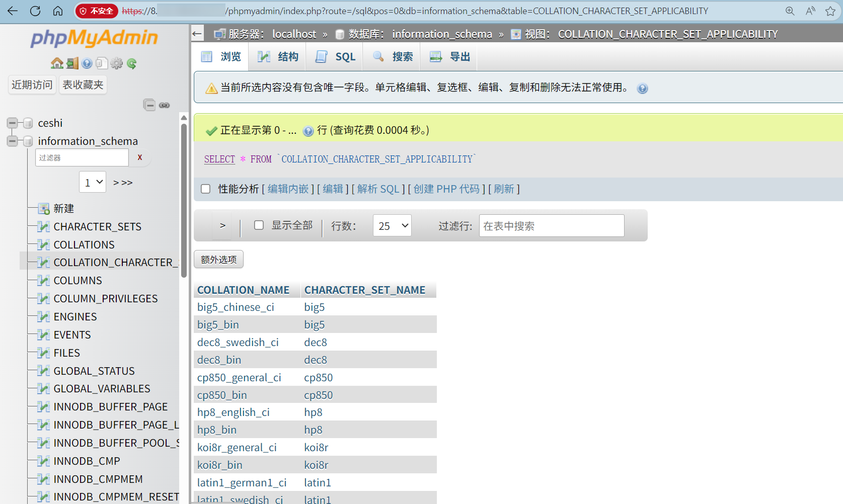Image resolution: width=843 pixels, height=504 pixels.
Task: Open phpMyAdmin home page icon
Action: pyautogui.click(x=57, y=63)
